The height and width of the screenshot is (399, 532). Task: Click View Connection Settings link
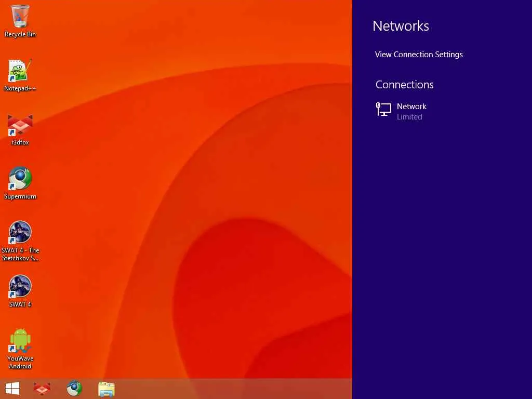tap(419, 54)
